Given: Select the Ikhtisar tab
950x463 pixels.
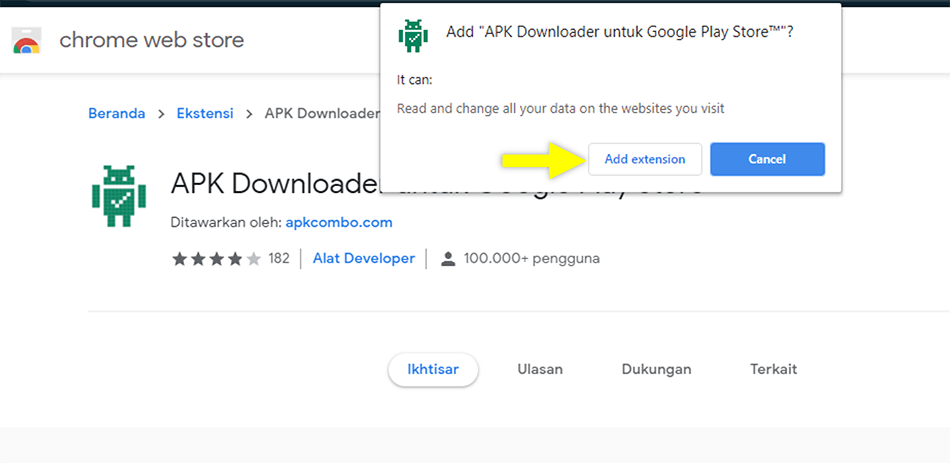Looking at the screenshot, I should pyautogui.click(x=433, y=370).
